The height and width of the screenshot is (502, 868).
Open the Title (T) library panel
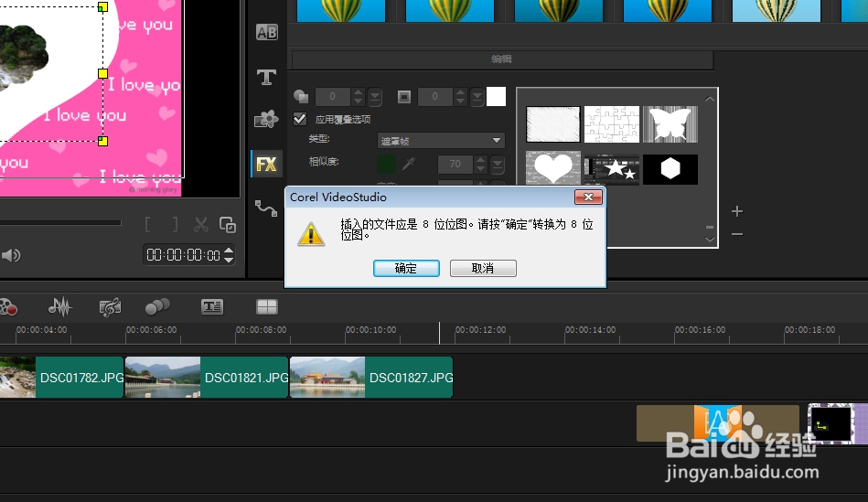[x=266, y=77]
